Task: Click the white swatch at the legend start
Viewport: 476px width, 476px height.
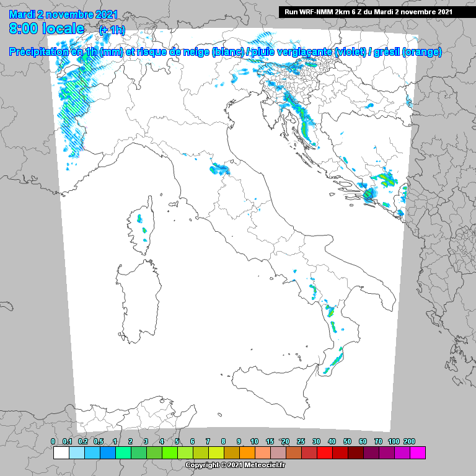Action: point(61,453)
